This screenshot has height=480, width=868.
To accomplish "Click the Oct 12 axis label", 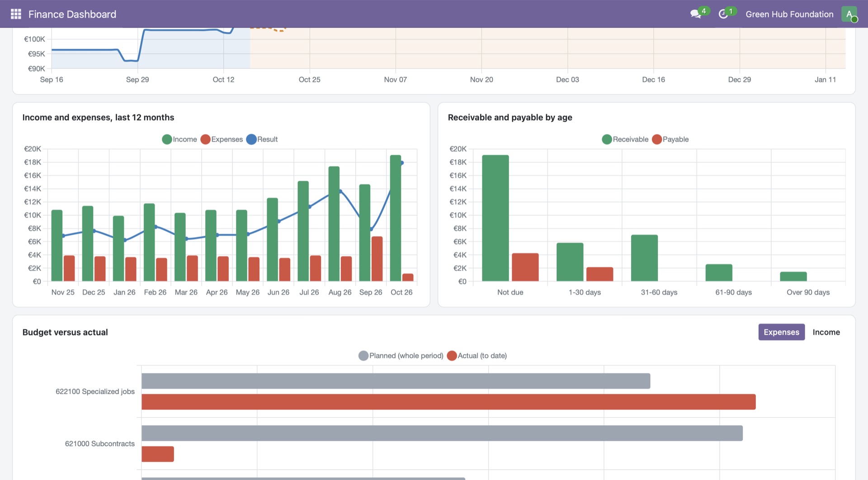I will pos(223,80).
